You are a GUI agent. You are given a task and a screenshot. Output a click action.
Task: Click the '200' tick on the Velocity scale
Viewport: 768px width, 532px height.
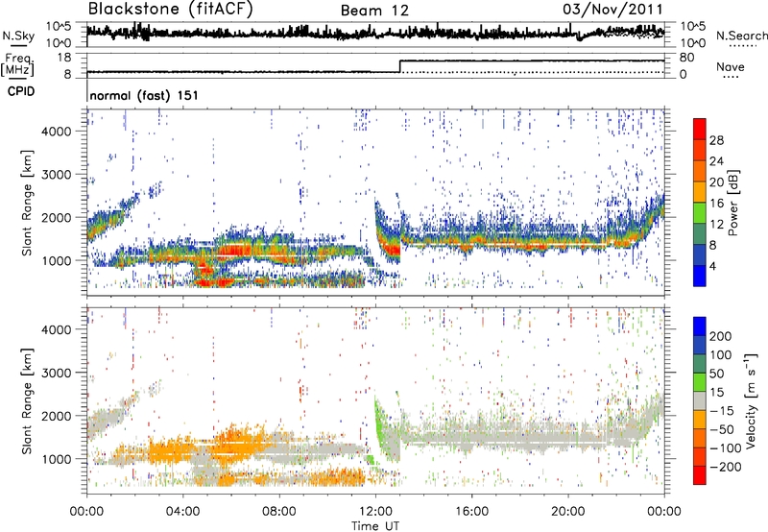coord(721,336)
